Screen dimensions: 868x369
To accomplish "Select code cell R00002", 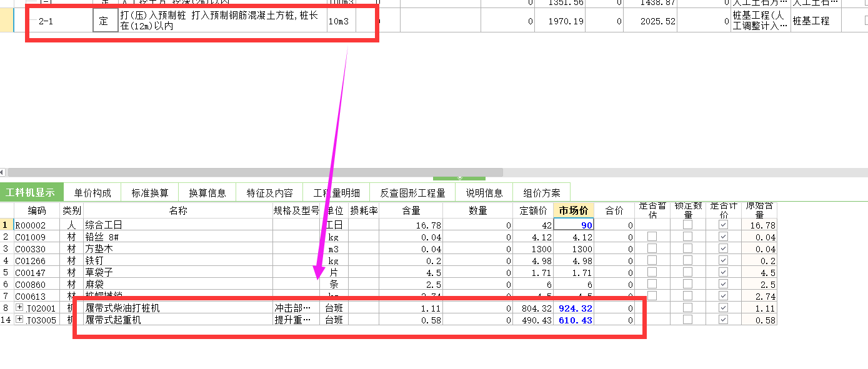I will [37, 225].
